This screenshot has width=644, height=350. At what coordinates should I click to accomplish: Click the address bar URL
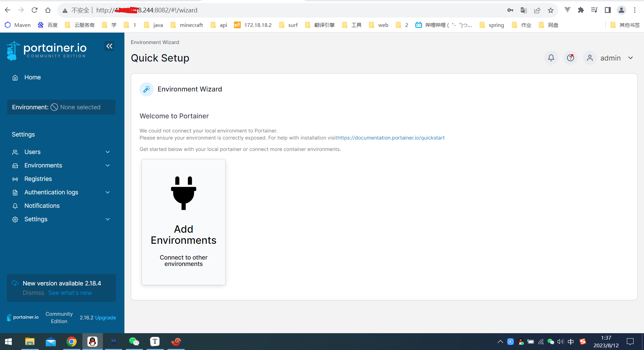point(147,10)
